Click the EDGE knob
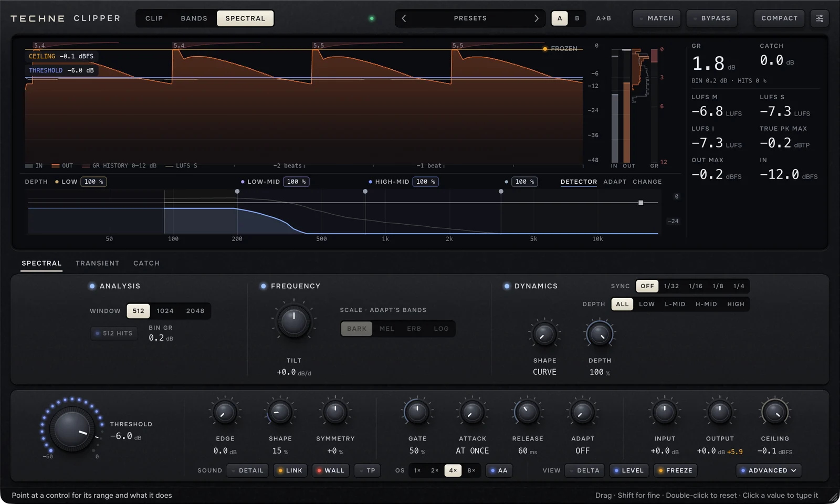The height and width of the screenshot is (504, 840). coord(225,413)
